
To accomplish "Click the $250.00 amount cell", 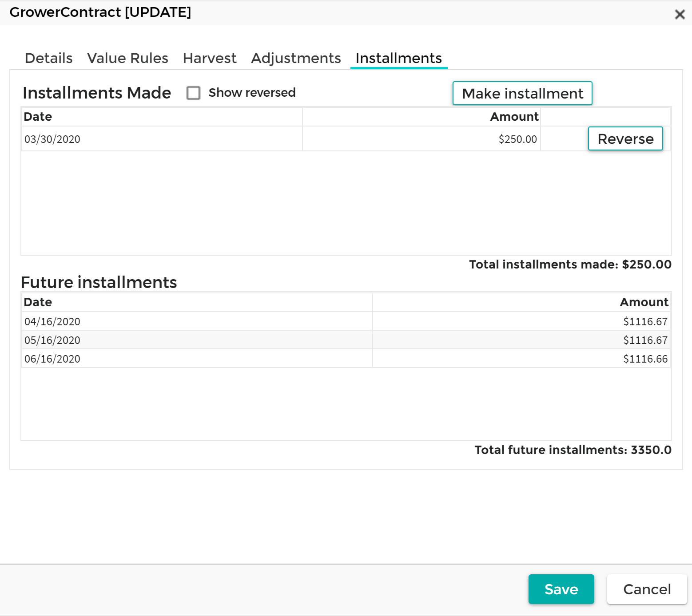I will point(422,139).
